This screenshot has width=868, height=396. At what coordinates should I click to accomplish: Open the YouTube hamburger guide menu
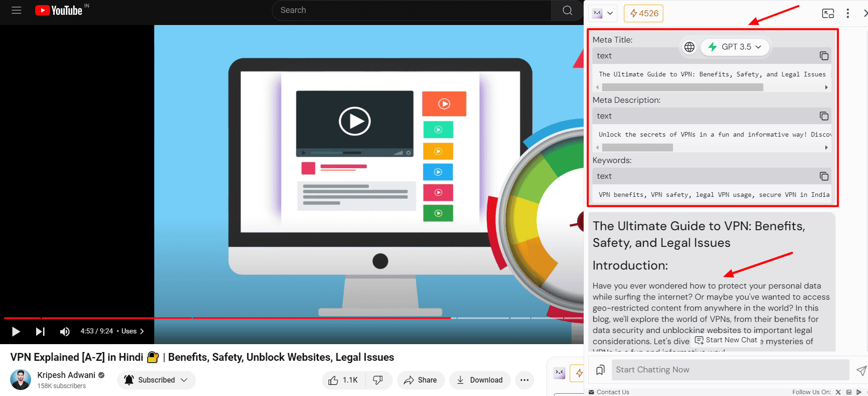[x=17, y=10]
